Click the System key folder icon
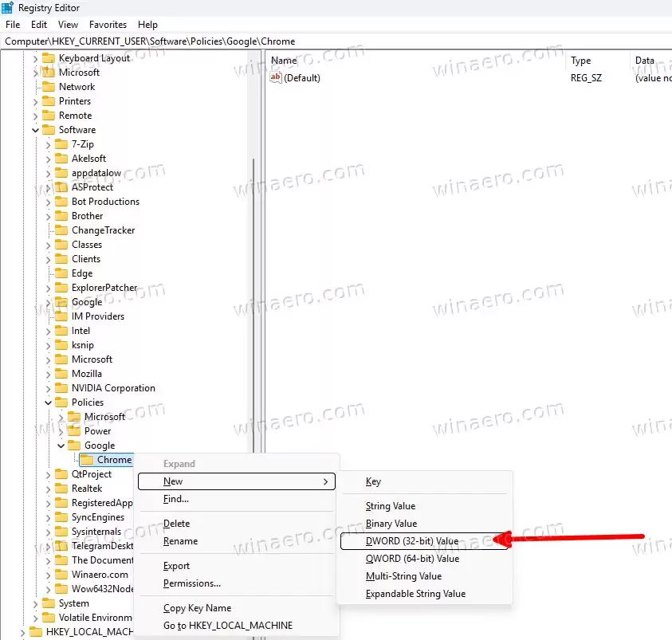 coord(49,603)
